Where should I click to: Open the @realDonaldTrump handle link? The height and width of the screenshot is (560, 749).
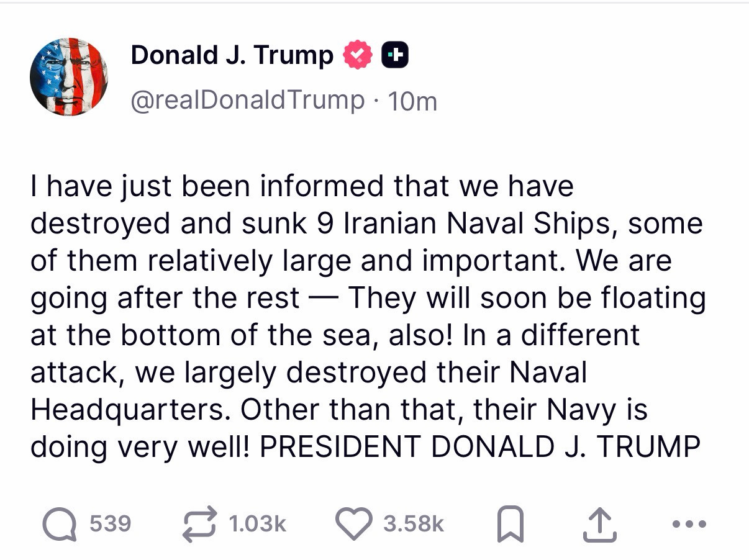click(247, 100)
